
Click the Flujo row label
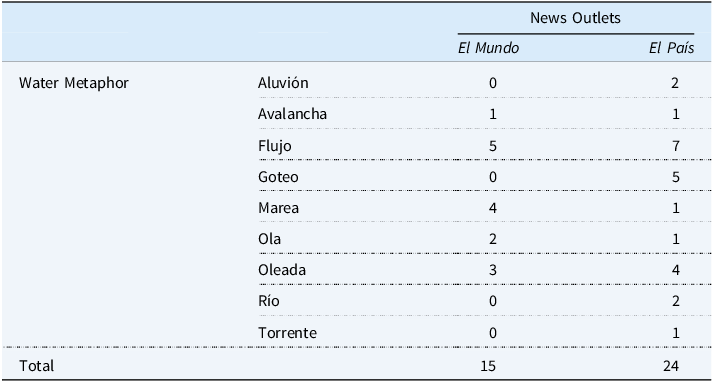click(275, 146)
